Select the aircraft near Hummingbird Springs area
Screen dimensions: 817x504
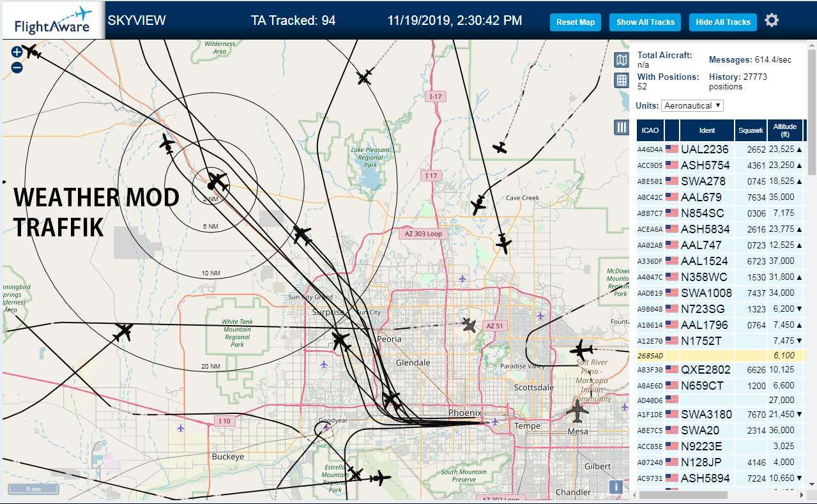[x=123, y=332]
